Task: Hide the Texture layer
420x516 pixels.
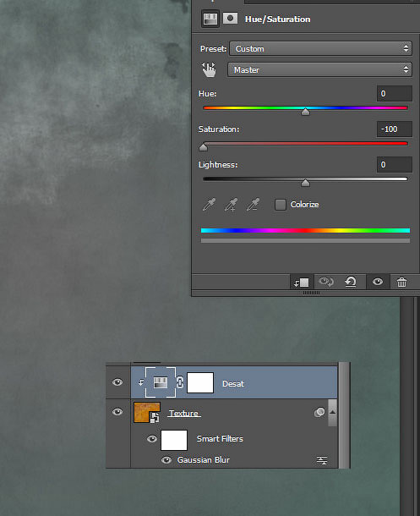Action: click(x=117, y=412)
